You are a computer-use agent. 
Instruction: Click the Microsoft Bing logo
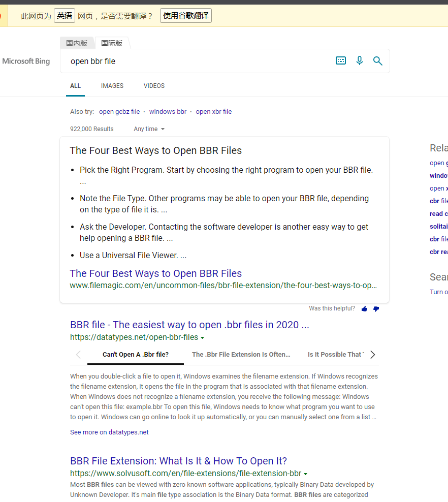pos(26,61)
